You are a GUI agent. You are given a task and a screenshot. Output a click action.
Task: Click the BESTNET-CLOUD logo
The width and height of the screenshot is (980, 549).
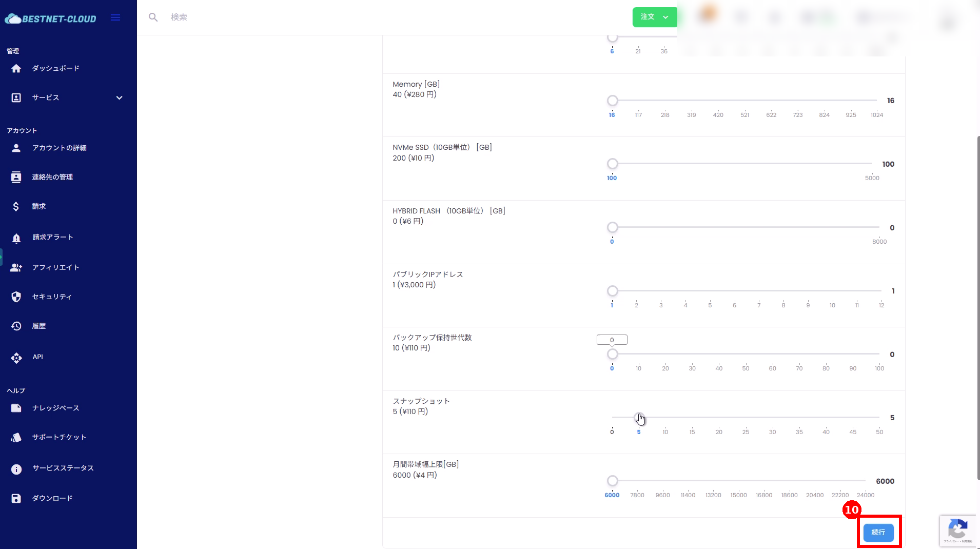(51, 18)
